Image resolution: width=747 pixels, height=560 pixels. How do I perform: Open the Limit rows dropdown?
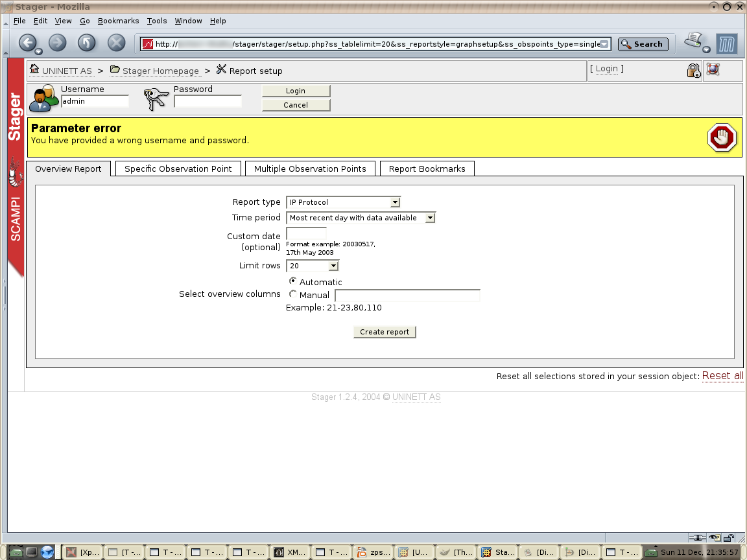pyautogui.click(x=313, y=266)
